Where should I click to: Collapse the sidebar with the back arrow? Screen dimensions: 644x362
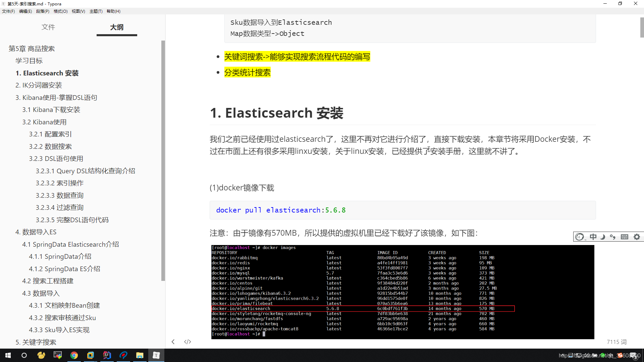173,342
